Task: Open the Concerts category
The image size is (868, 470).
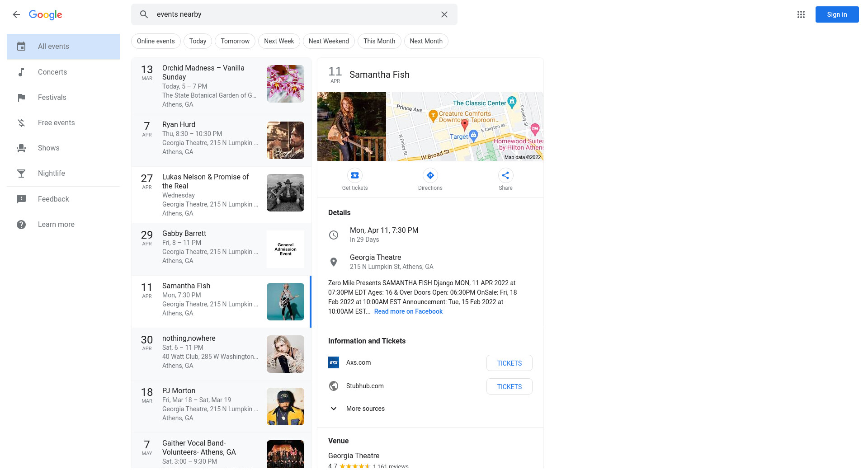Action: click(x=63, y=72)
